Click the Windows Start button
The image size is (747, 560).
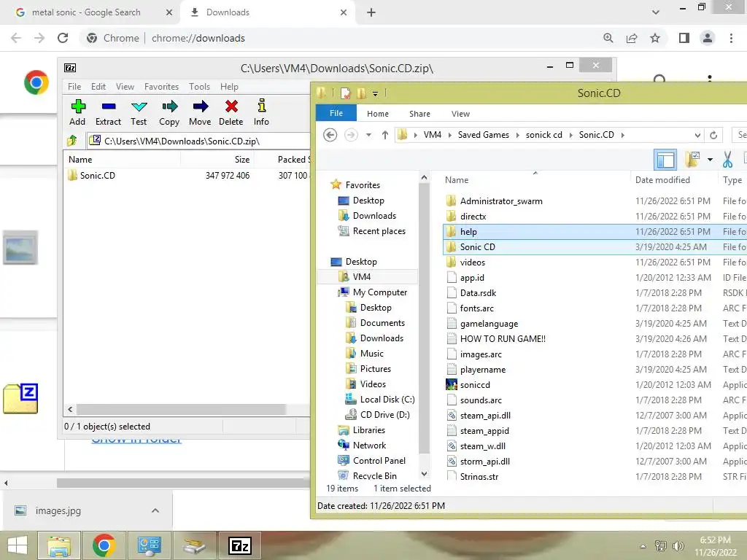point(18,545)
